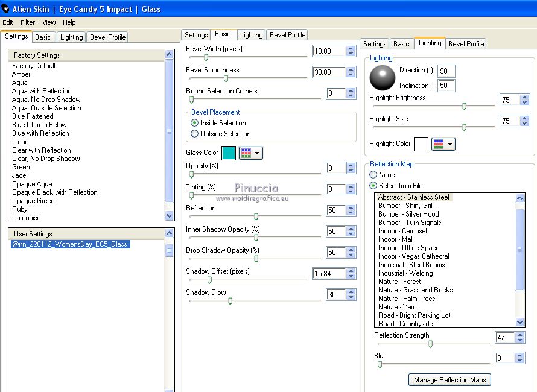Open the Filter menu

pyautogui.click(x=28, y=22)
